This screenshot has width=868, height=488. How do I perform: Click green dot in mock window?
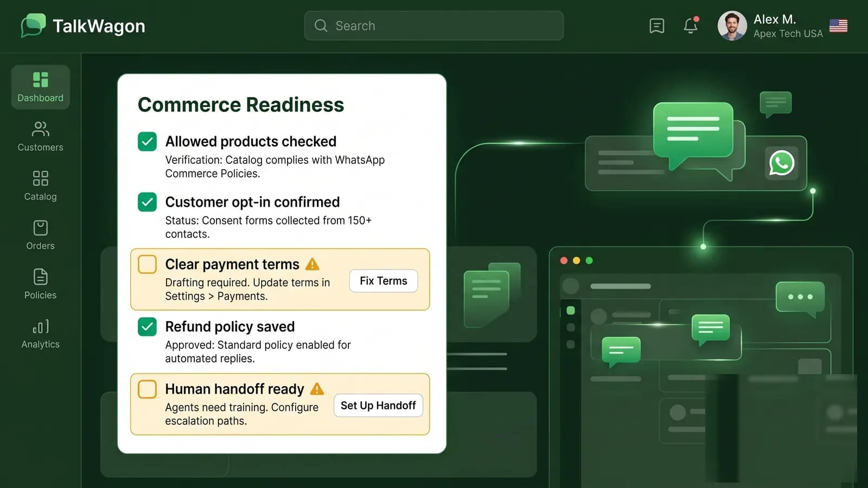[589, 261]
